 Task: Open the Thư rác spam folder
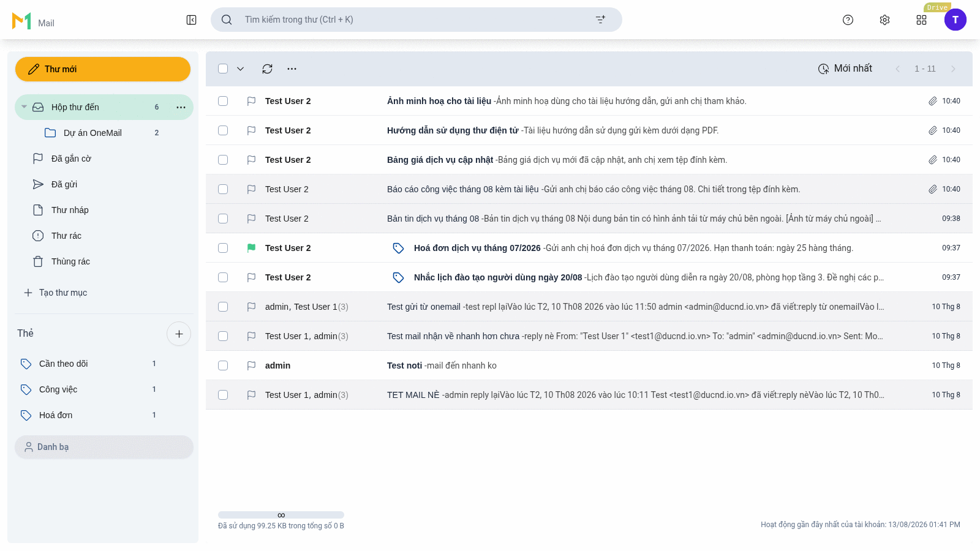point(104,236)
